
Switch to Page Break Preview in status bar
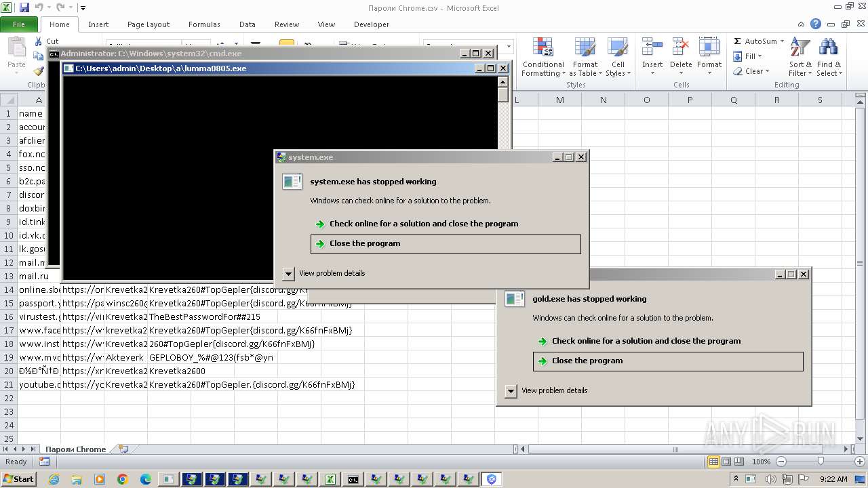[x=738, y=462]
